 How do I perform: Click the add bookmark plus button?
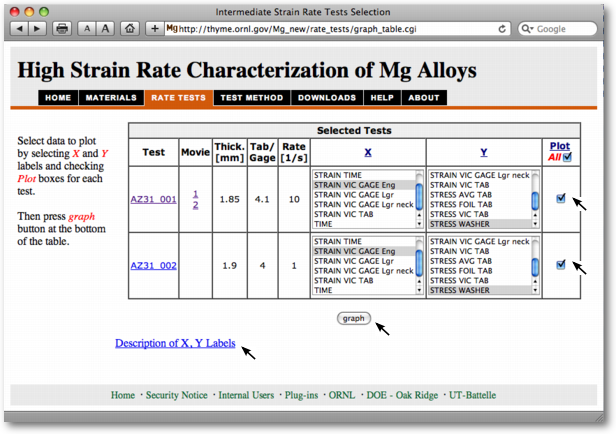pyautogui.click(x=152, y=29)
